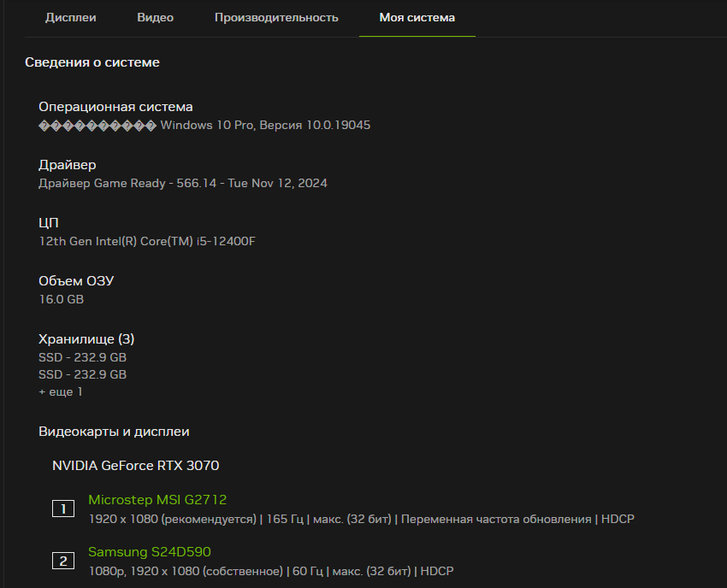Click the Объем ОЗУ label
Screen dimensions: 727x588
[x=76, y=281]
